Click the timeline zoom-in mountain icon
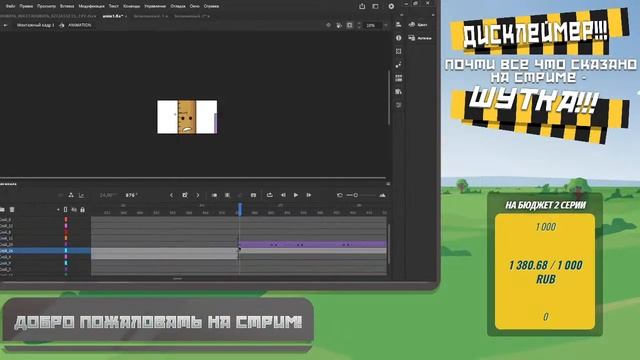 tap(382, 196)
